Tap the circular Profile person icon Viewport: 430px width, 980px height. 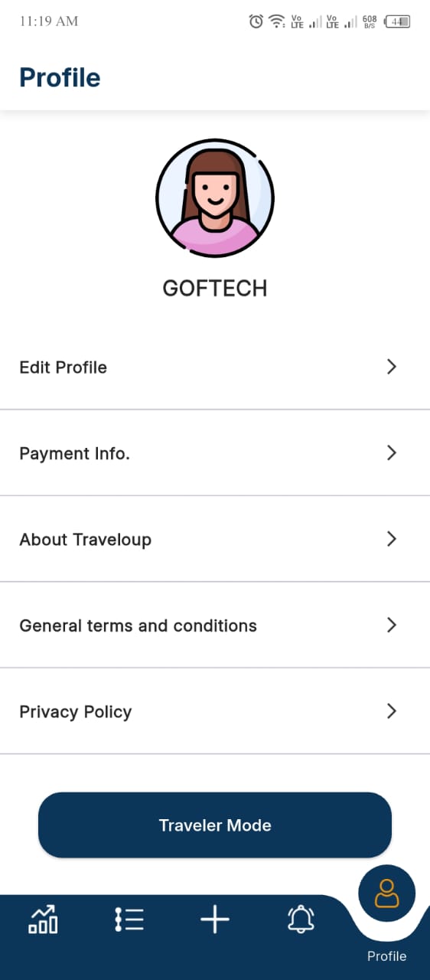[387, 893]
